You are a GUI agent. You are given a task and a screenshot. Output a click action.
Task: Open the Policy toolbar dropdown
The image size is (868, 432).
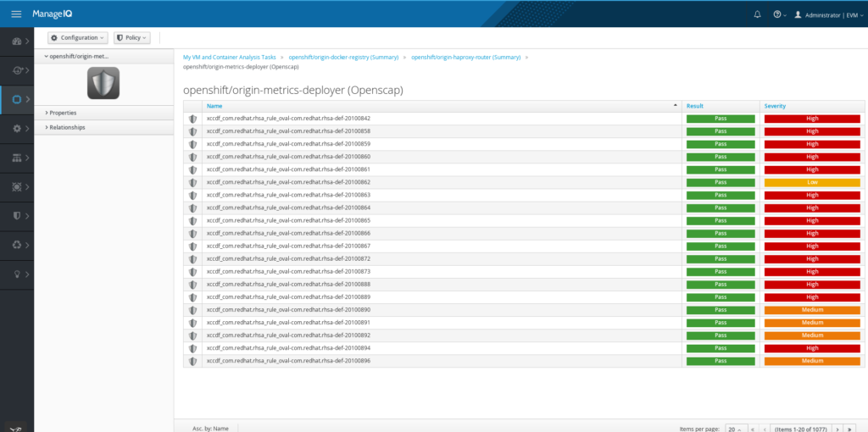[131, 37]
